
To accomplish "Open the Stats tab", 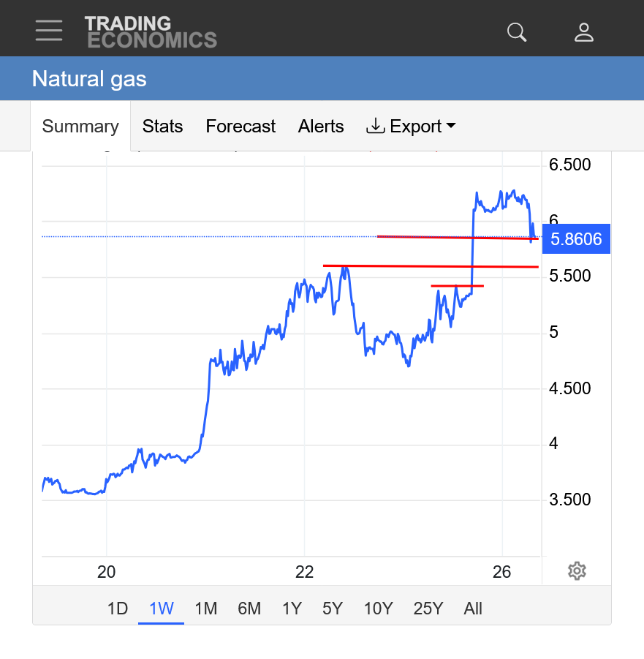I will tap(162, 127).
